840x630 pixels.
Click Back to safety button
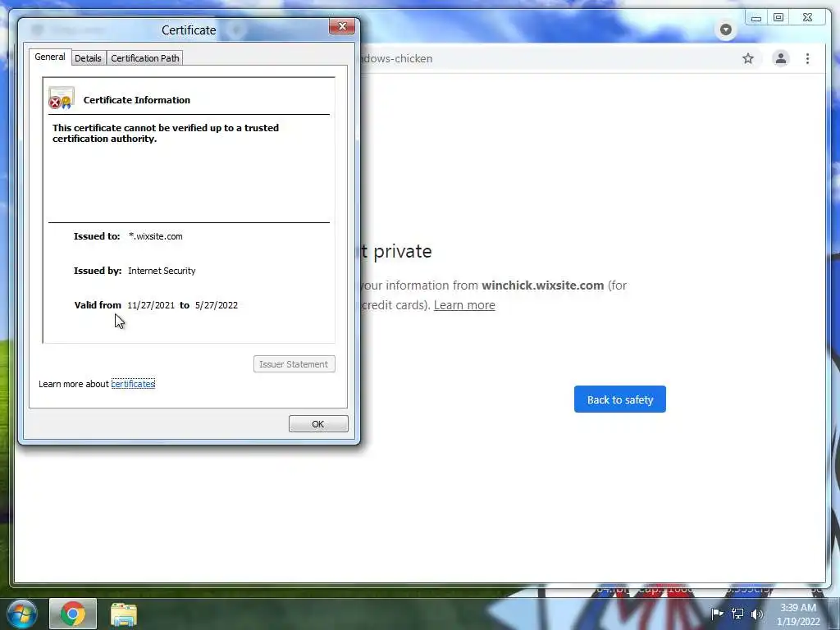point(620,399)
